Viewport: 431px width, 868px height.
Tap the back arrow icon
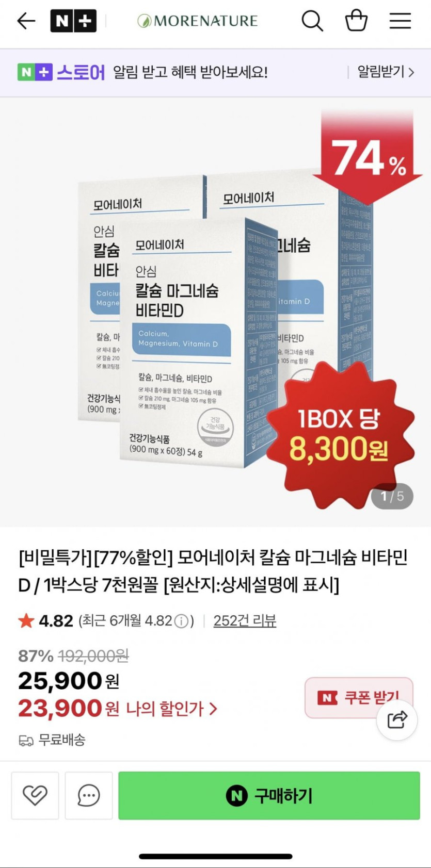coord(26,21)
